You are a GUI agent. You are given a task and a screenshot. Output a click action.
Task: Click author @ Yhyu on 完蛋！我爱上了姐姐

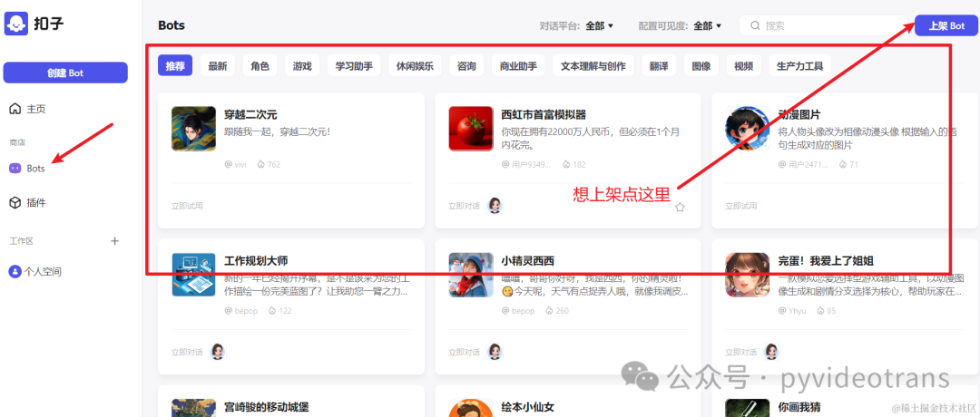click(x=792, y=310)
